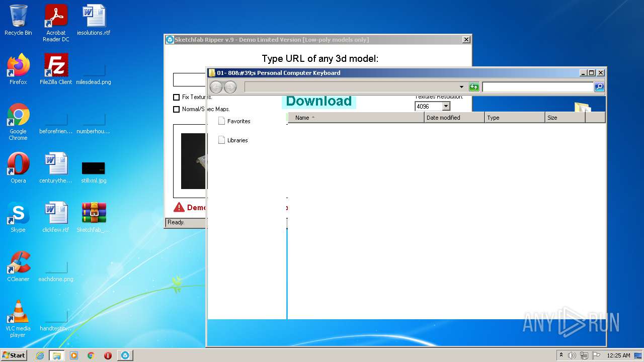The image size is (644, 362).
Task: Click explorer search box
Action: pos(538,87)
